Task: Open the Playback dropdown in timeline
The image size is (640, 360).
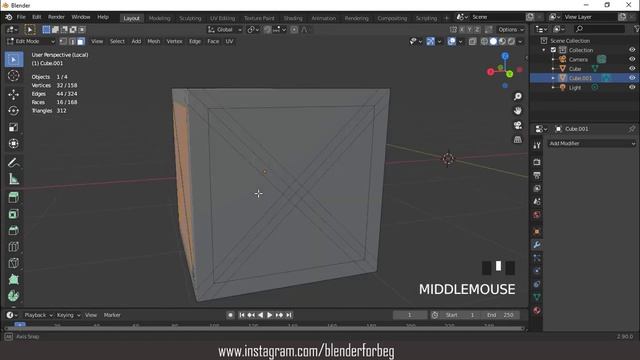Action: point(38,315)
